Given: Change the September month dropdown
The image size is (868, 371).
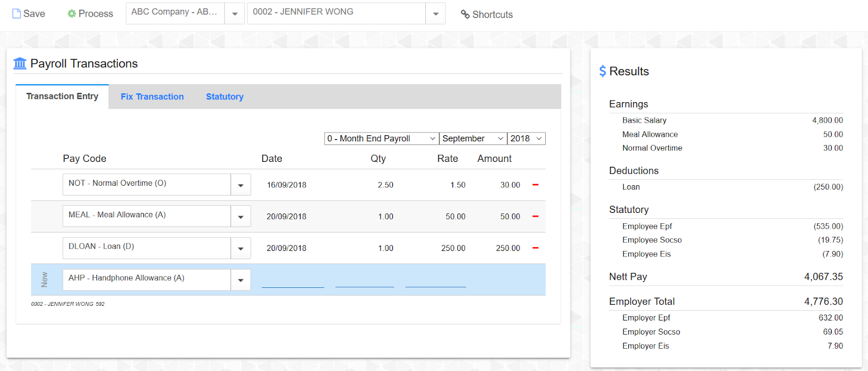Looking at the screenshot, I should [473, 139].
